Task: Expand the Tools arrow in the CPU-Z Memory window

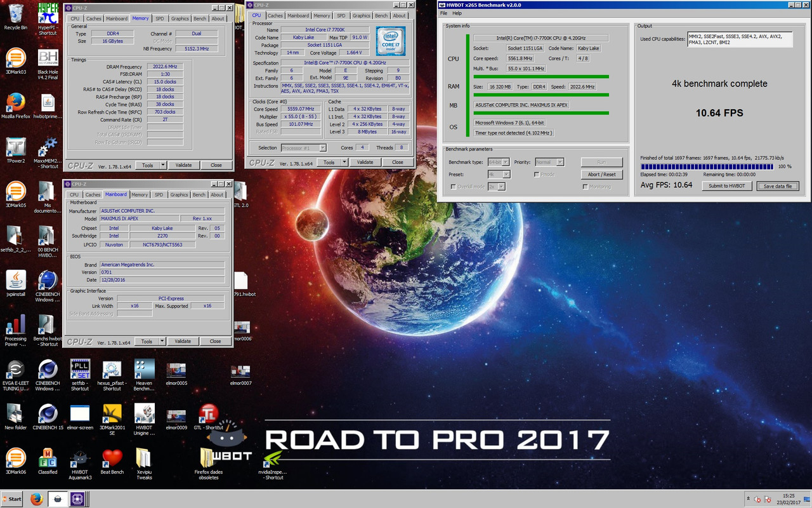Action: click(x=163, y=165)
